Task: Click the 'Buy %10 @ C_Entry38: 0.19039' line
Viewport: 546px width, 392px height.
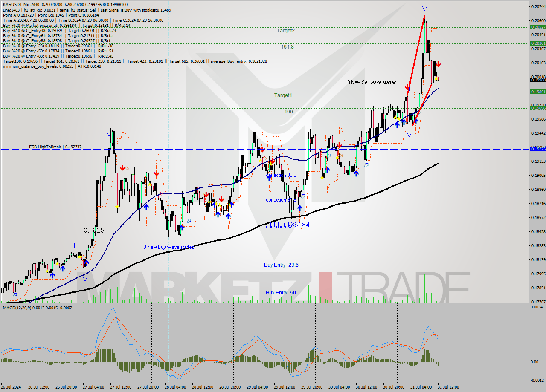Action: [60, 30]
